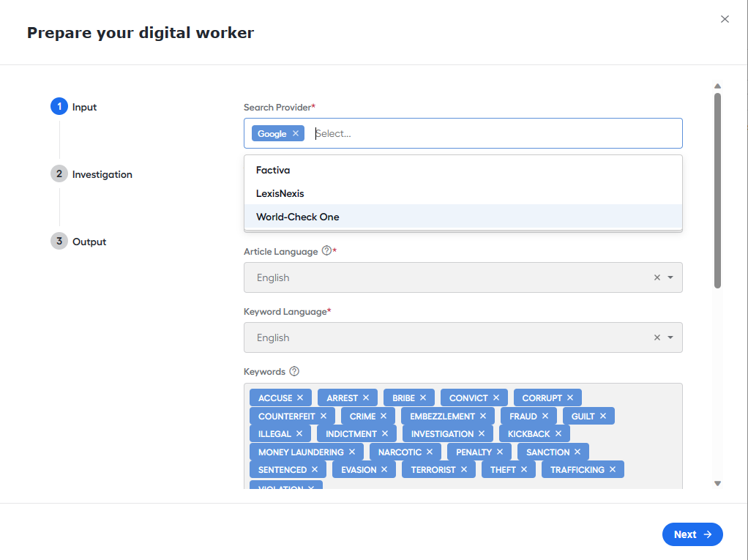
Task: Select World-Check One option
Action: tap(297, 217)
